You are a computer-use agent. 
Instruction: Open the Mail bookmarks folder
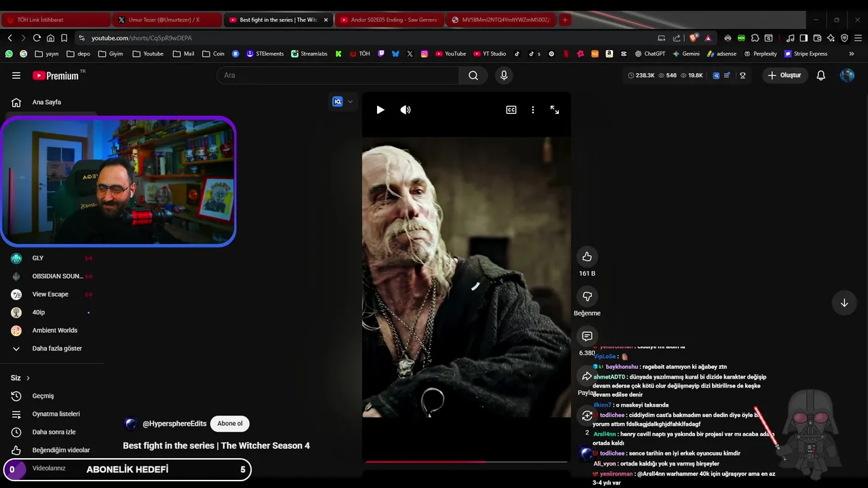183,54
